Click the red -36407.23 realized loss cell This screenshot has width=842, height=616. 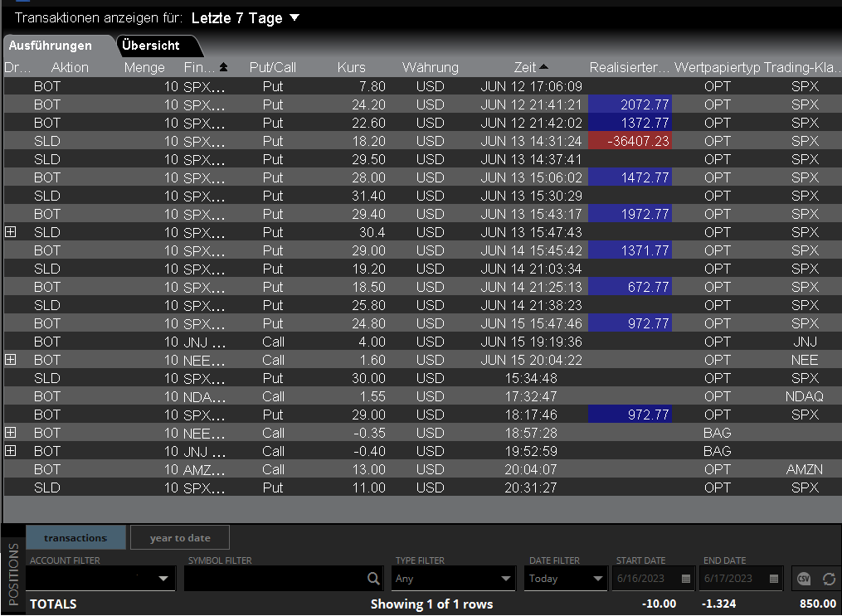(x=630, y=141)
